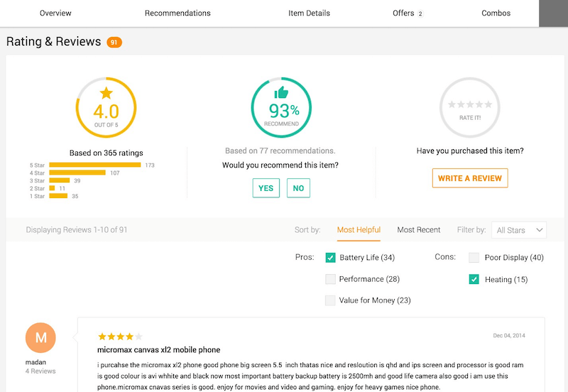Check the Poor Display cons checkbox
This screenshot has height=392, width=568.
coord(474,257)
